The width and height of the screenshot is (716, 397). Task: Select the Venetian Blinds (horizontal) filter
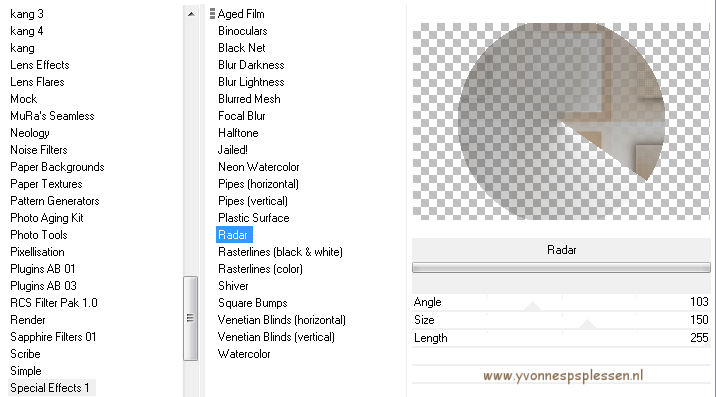[281, 320]
